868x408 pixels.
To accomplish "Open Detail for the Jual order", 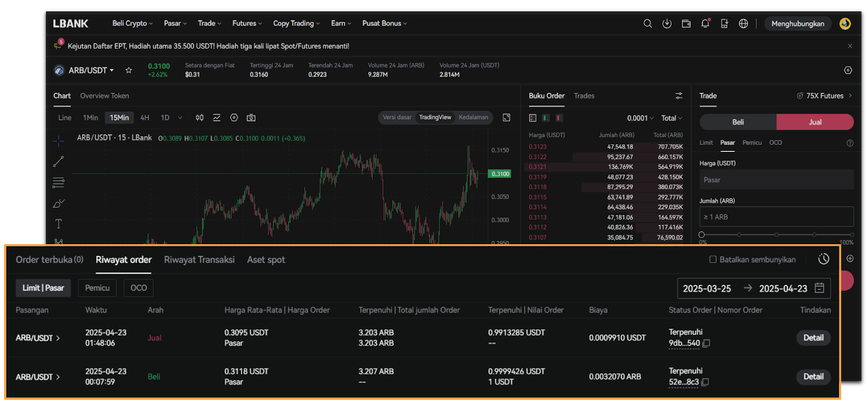I will pyautogui.click(x=813, y=337).
